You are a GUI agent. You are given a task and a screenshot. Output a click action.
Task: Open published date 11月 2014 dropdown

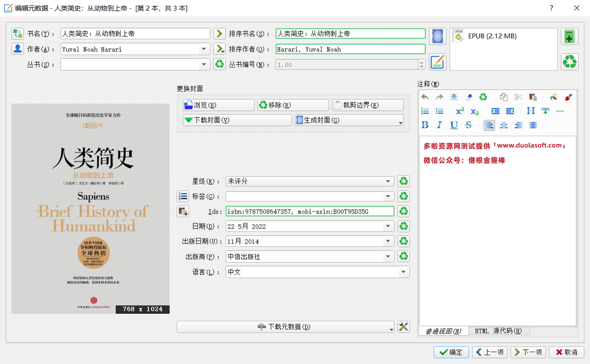(x=389, y=242)
